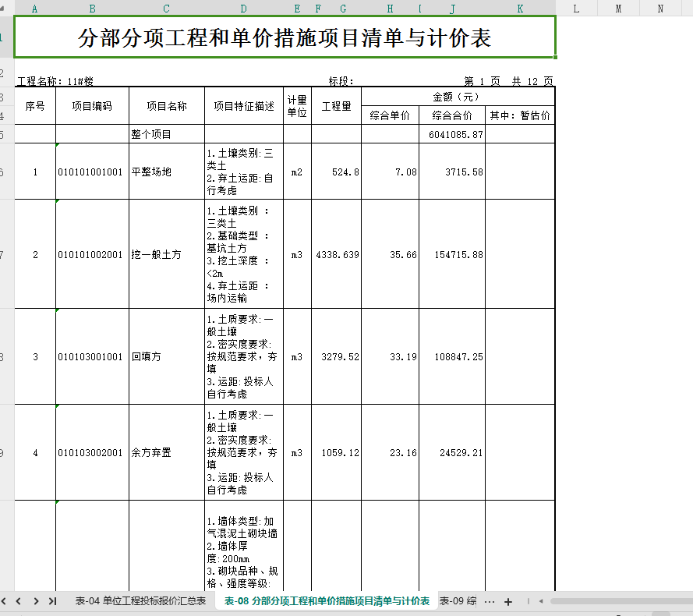Image resolution: width=693 pixels, height=616 pixels.
Task: Select column K header
Action: pyautogui.click(x=520, y=9)
